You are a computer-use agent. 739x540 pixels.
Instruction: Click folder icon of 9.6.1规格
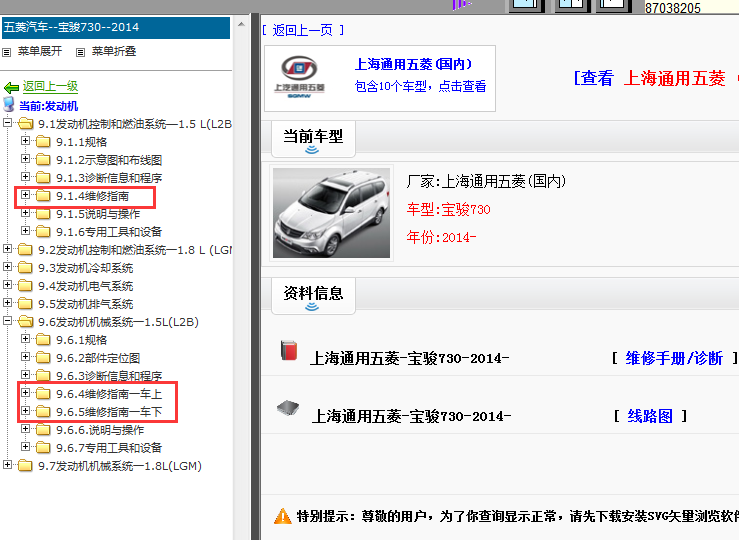click(43, 339)
